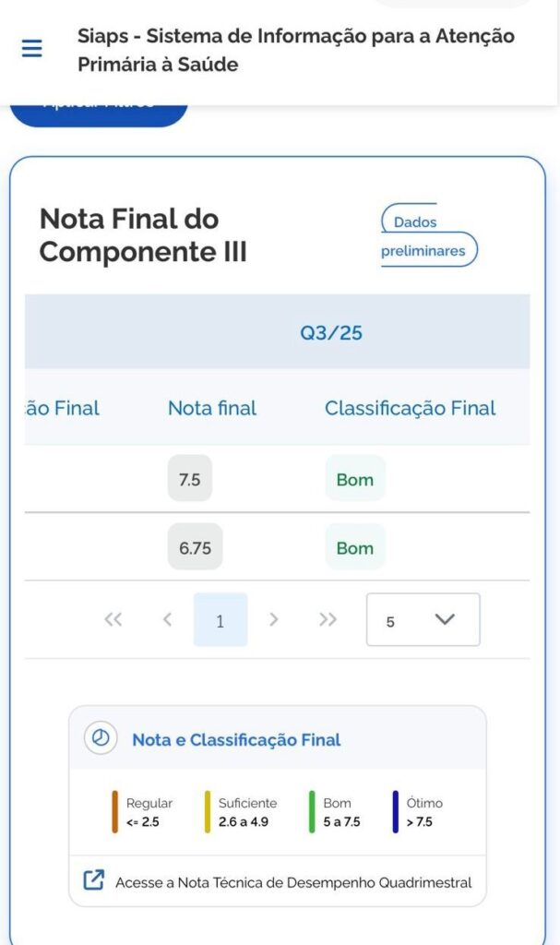The height and width of the screenshot is (945, 560).
Task: Go to the previous results page
Action: point(167,620)
